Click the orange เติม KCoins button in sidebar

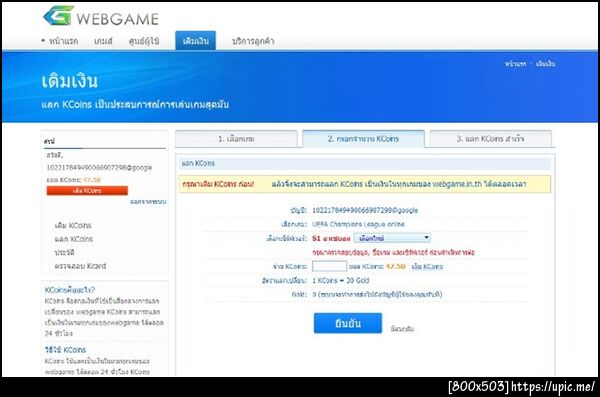[87, 191]
